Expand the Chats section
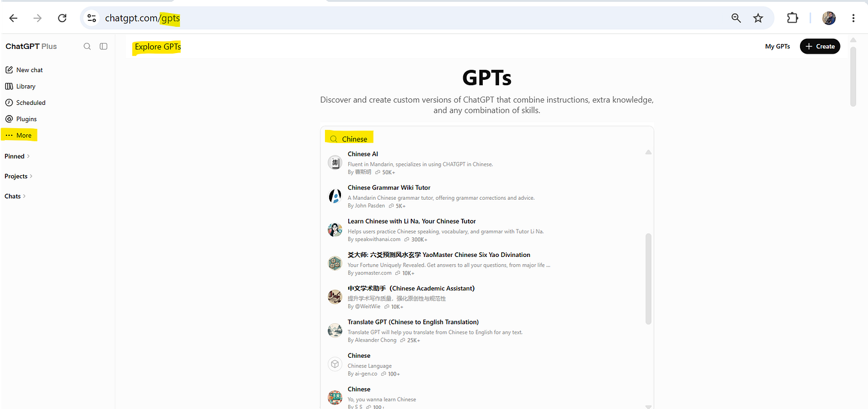 point(15,196)
